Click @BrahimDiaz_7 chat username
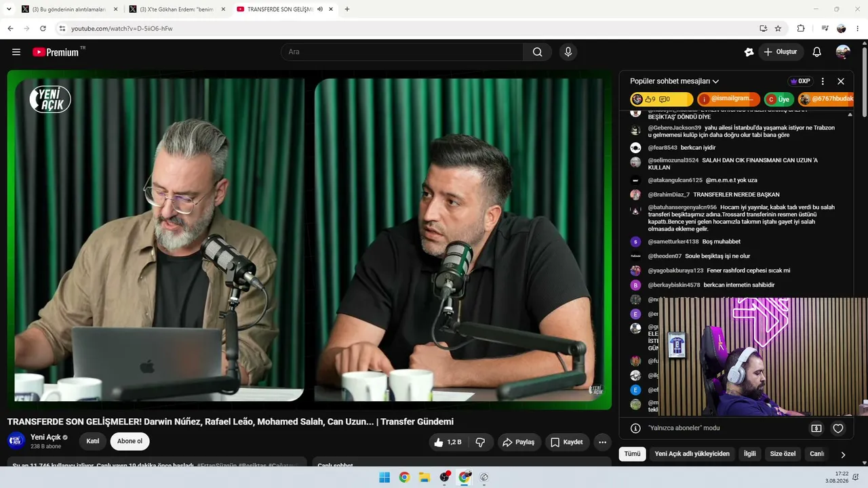 [x=669, y=195]
